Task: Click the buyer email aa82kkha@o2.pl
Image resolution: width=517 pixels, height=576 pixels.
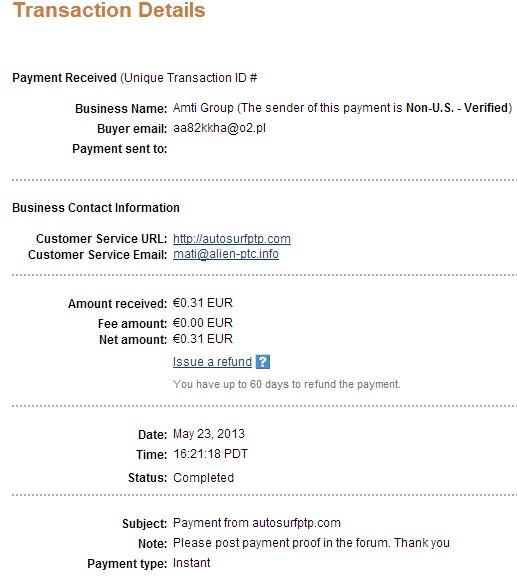Action: 219,128
